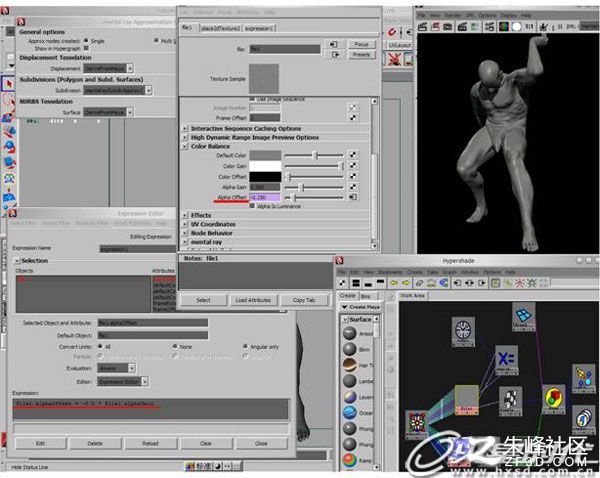Click the Ramp Shader ball
This screenshot has width=600, height=478.
(349, 460)
